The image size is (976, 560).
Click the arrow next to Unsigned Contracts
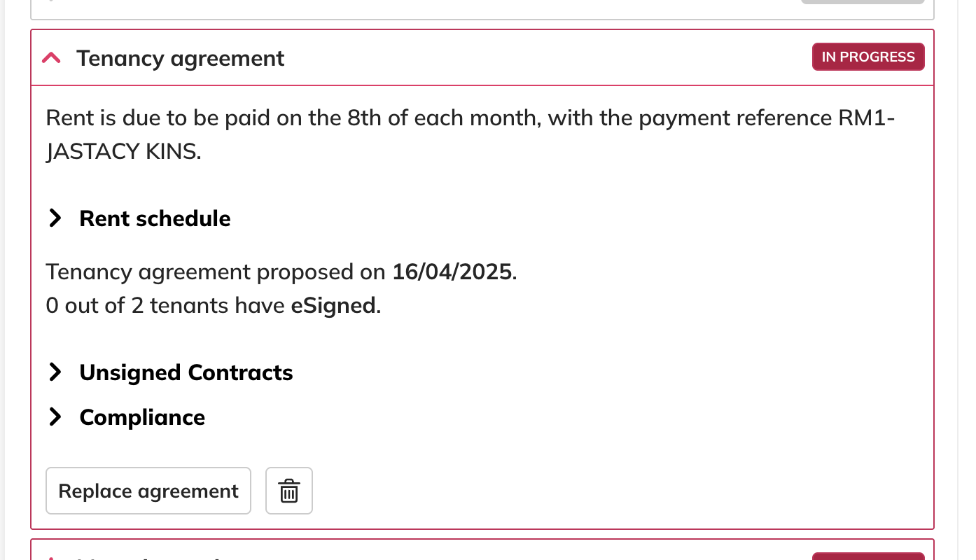tap(55, 372)
